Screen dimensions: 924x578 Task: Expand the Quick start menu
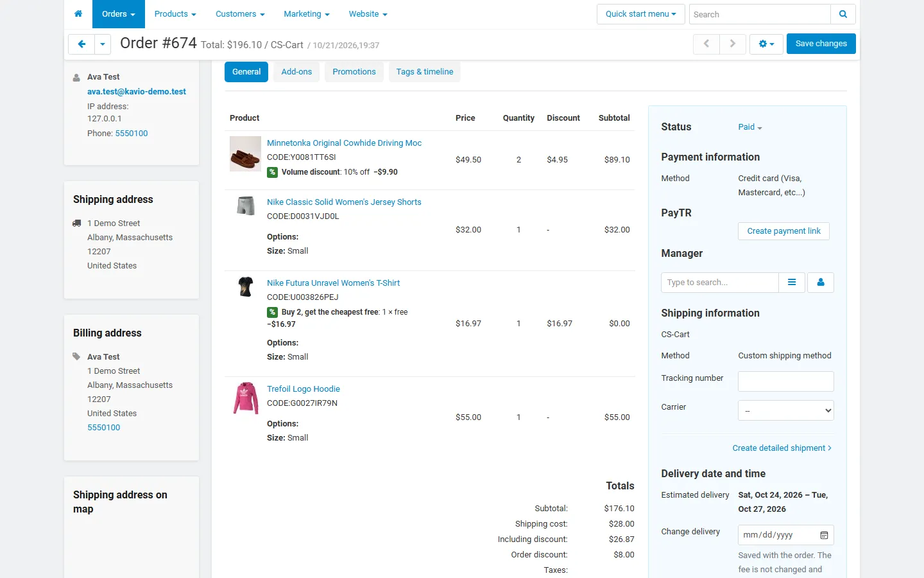point(641,14)
